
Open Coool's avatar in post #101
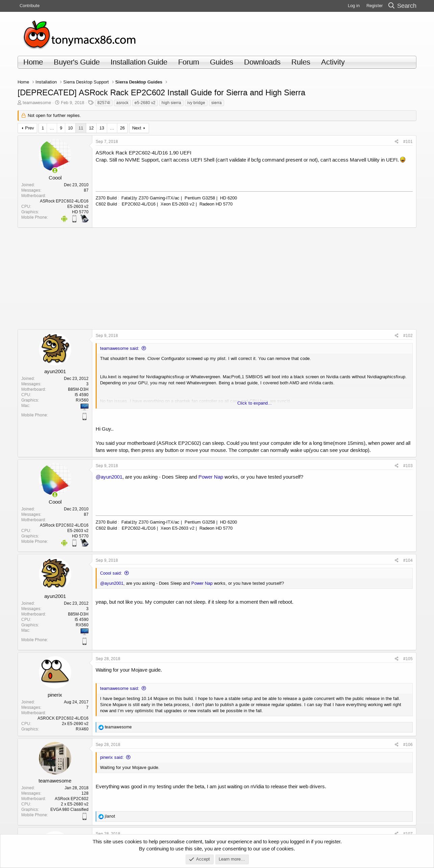55,155
